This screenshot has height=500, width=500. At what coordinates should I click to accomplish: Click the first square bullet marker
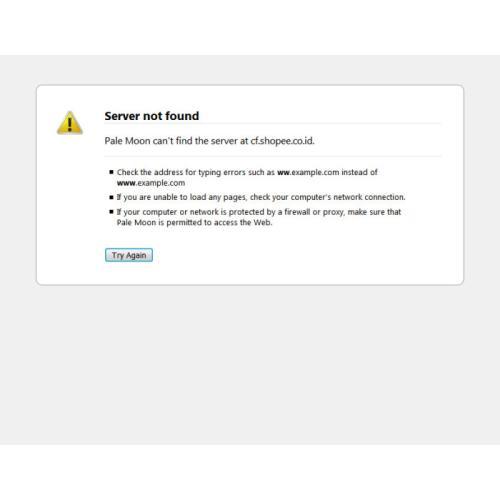pyautogui.click(x=111, y=172)
